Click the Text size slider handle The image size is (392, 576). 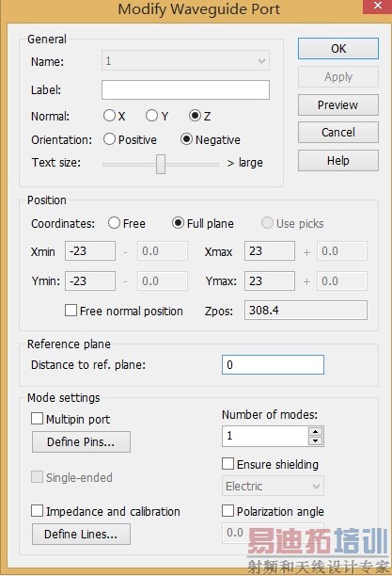tap(161, 164)
